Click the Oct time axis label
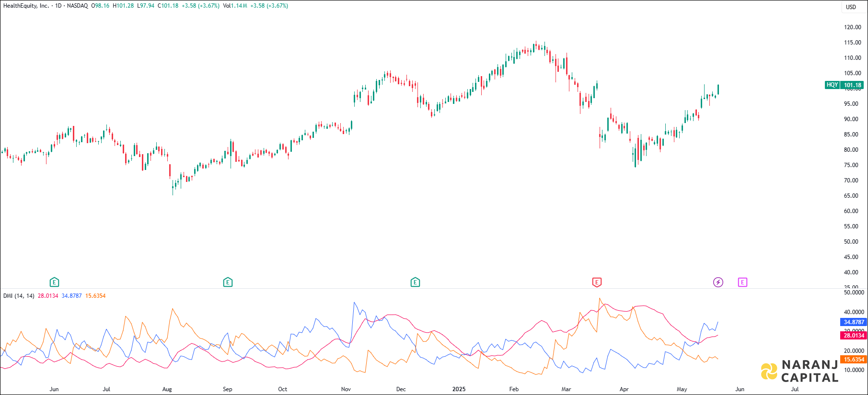868x395 pixels. click(283, 389)
